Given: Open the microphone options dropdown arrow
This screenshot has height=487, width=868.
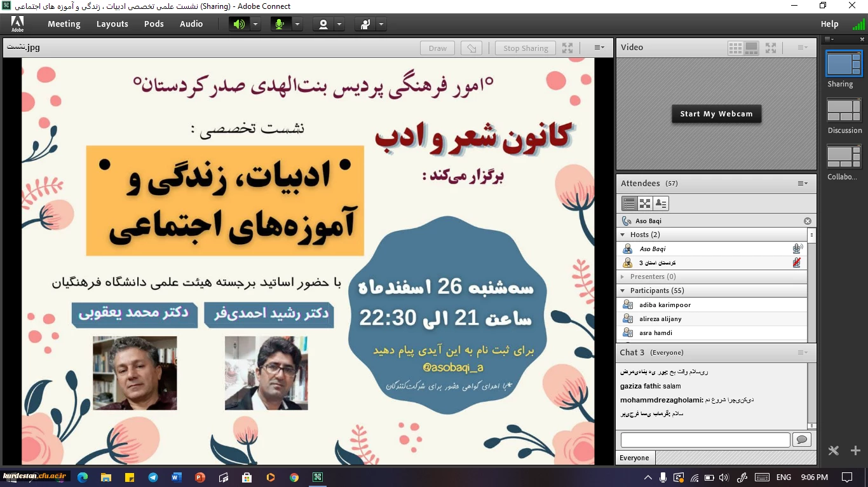Looking at the screenshot, I should pos(297,24).
